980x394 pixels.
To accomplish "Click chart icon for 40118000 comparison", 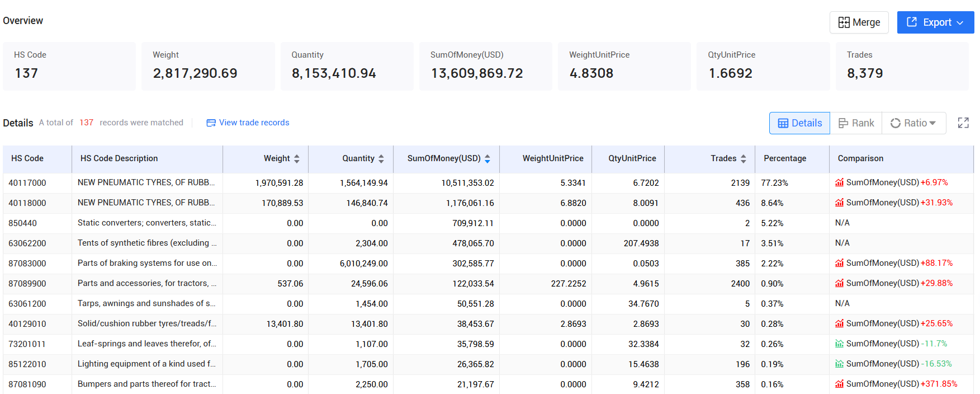I will point(839,203).
